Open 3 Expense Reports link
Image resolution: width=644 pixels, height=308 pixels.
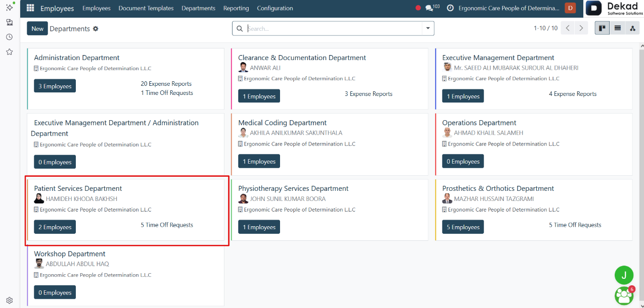pyautogui.click(x=369, y=94)
